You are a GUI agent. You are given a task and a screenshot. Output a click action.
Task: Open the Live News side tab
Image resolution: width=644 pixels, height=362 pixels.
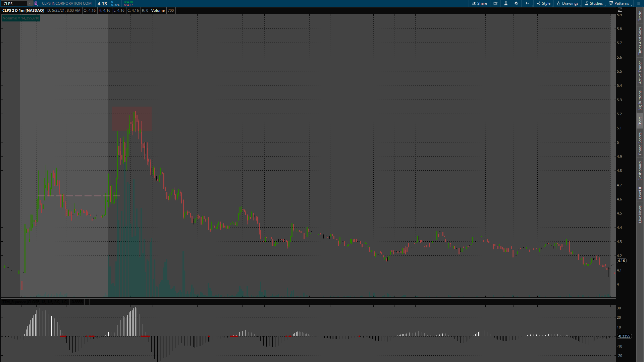click(x=640, y=214)
